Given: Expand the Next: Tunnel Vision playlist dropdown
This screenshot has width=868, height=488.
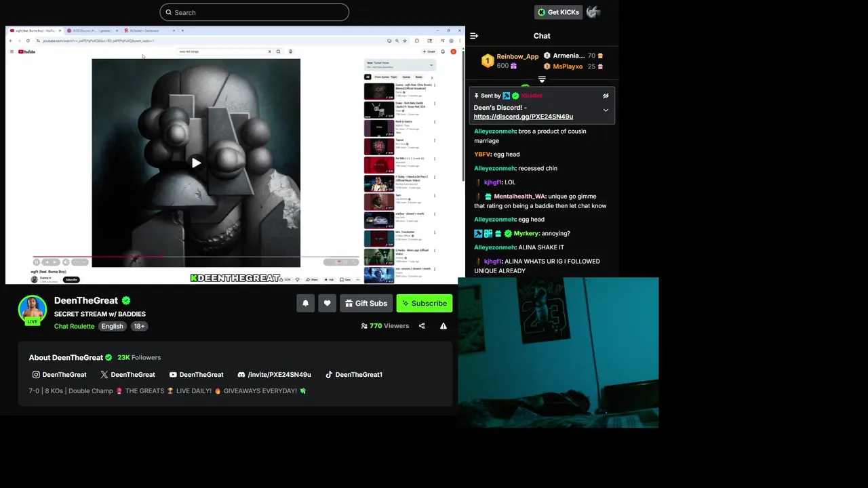Looking at the screenshot, I should pyautogui.click(x=431, y=65).
